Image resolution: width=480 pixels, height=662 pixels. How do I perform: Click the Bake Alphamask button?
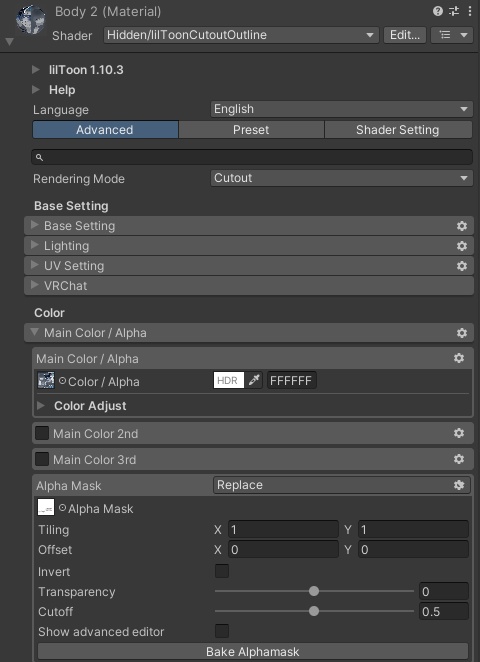(253, 651)
